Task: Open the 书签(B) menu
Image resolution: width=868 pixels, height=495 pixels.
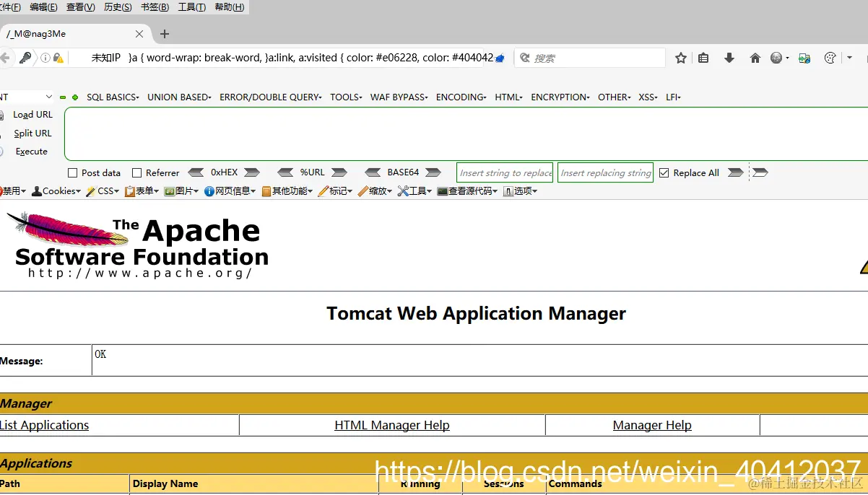Action: (155, 7)
